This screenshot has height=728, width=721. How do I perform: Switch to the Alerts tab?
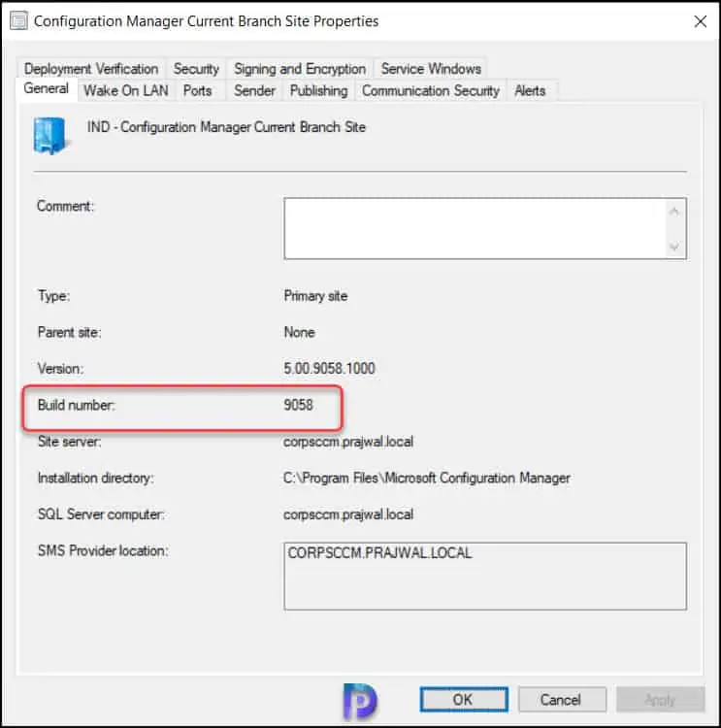(530, 90)
